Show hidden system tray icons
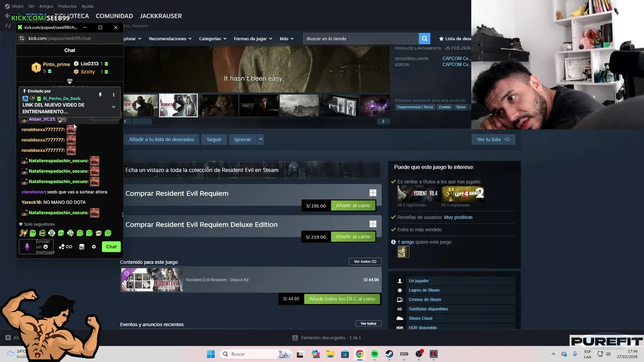This screenshot has width=644, height=362. (553, 354)
